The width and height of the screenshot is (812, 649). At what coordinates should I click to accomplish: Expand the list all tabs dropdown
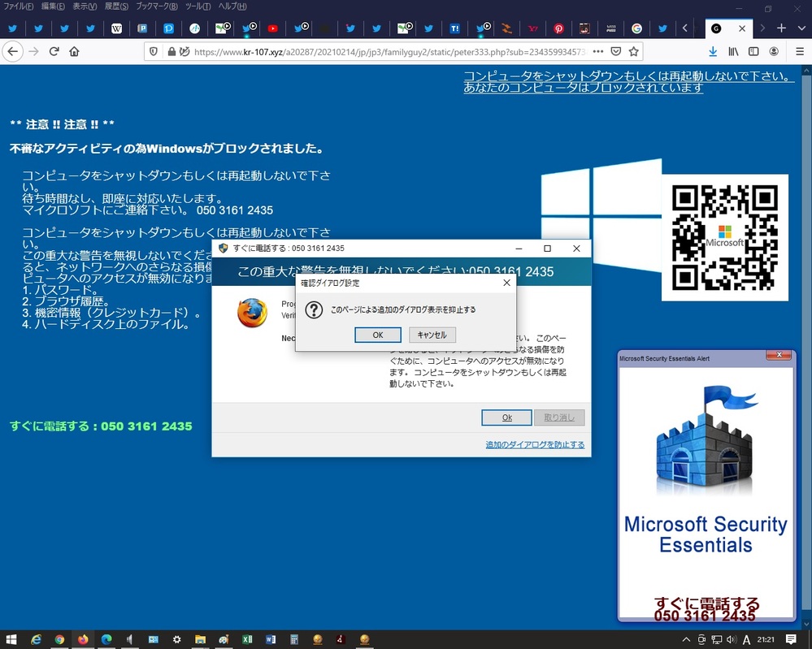tap(800, 28)
